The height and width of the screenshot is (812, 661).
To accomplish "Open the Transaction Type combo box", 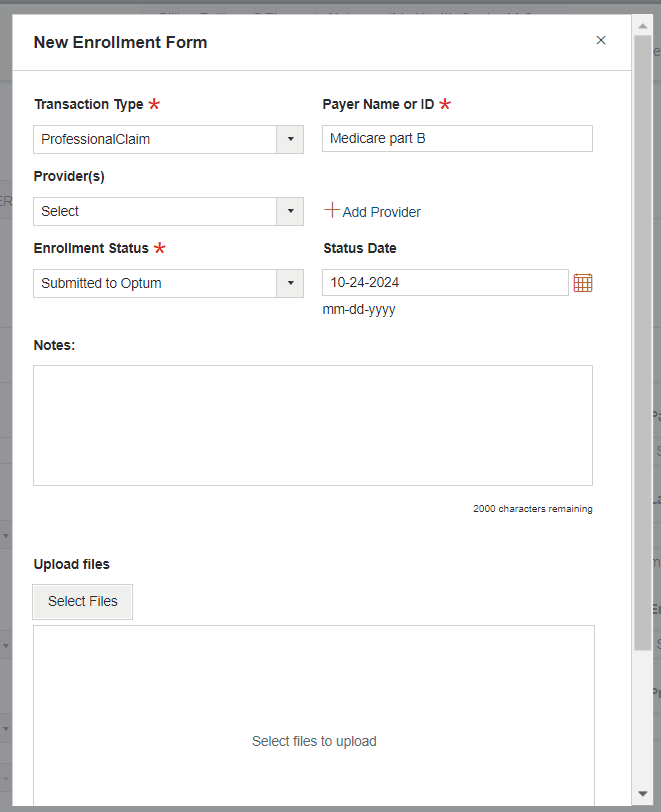I will point(160,139).
